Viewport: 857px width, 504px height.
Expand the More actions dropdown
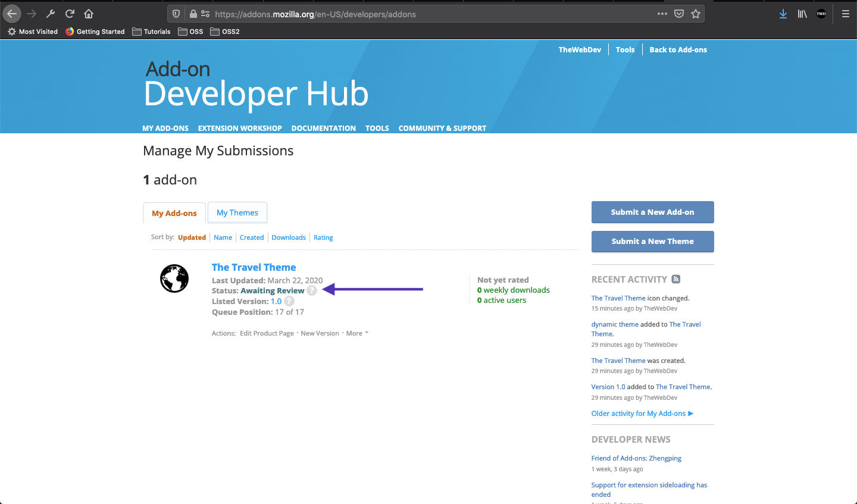(x=357, y=333)
